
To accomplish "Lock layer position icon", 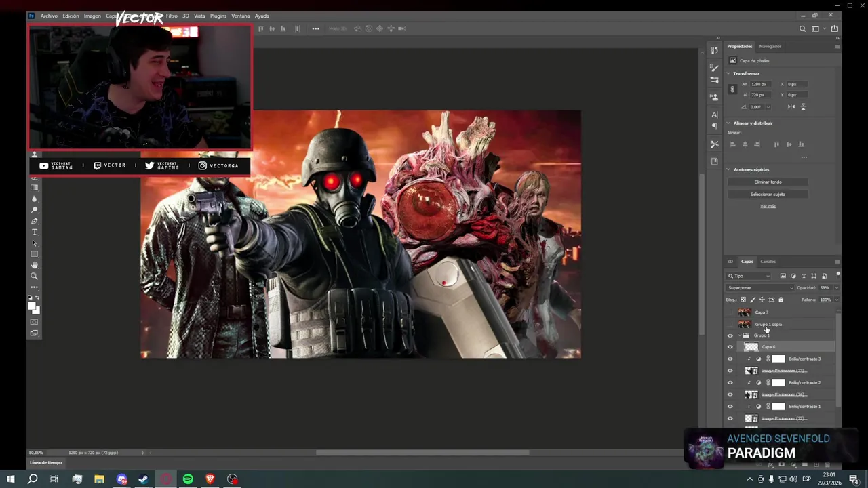I will (762, 300).
